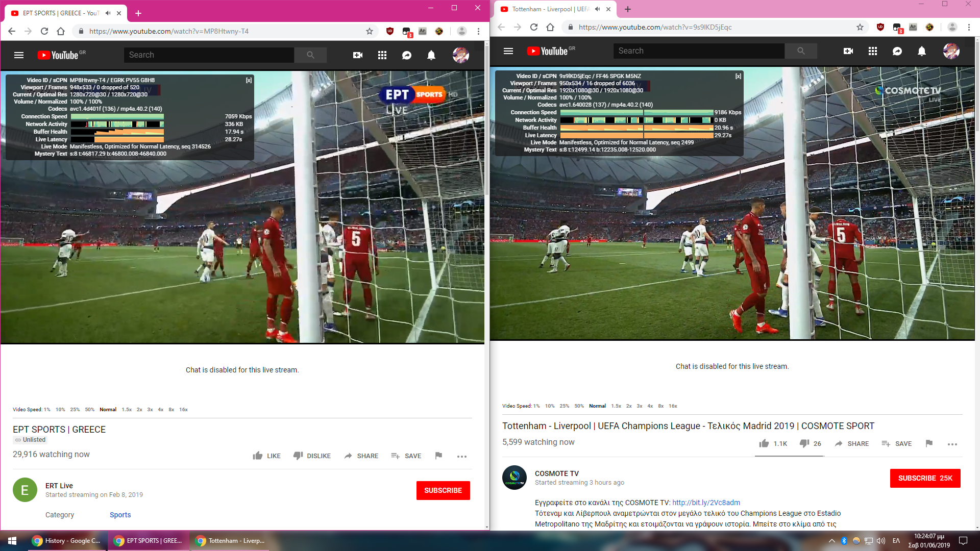Click search magnifier button in right window
The image size is (980, 551).
click(x=801, y=51)
